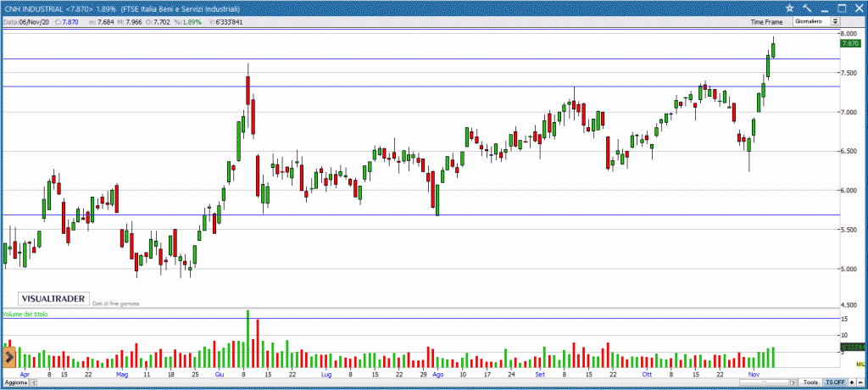Viewport: 868px width, 390px height.
Task: Click the 5.000 price axis label
Action: tap(849, 270)
